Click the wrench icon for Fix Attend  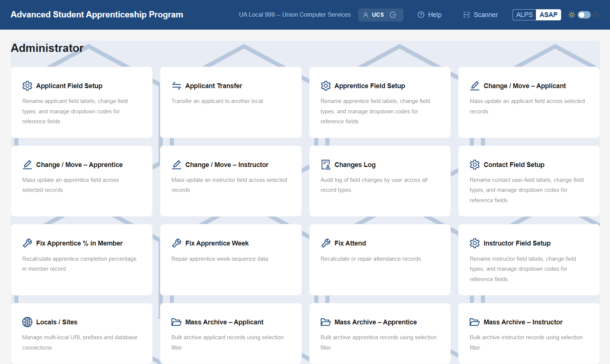point(326,243)
